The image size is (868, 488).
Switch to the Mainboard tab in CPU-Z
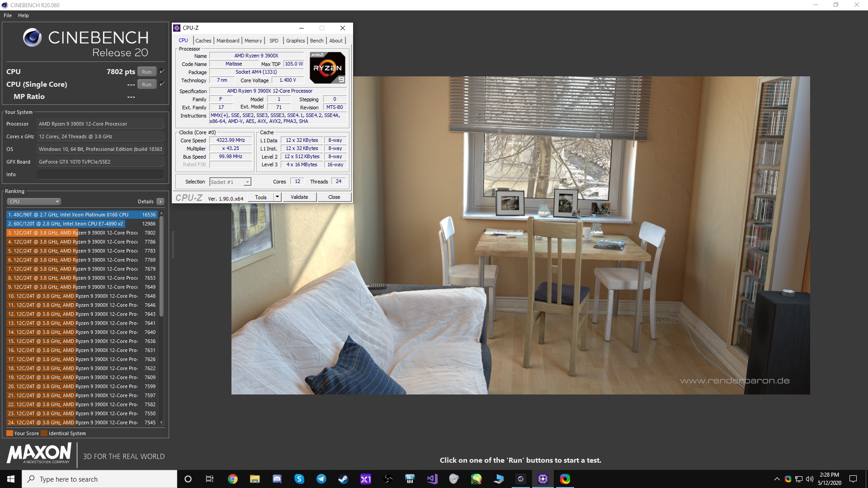(228, 41)
